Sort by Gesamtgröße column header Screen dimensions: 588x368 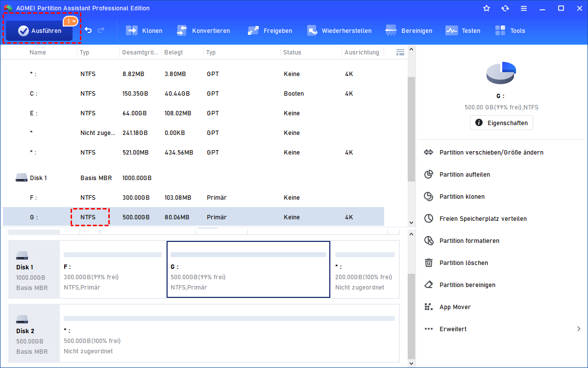tap(140, 52)
